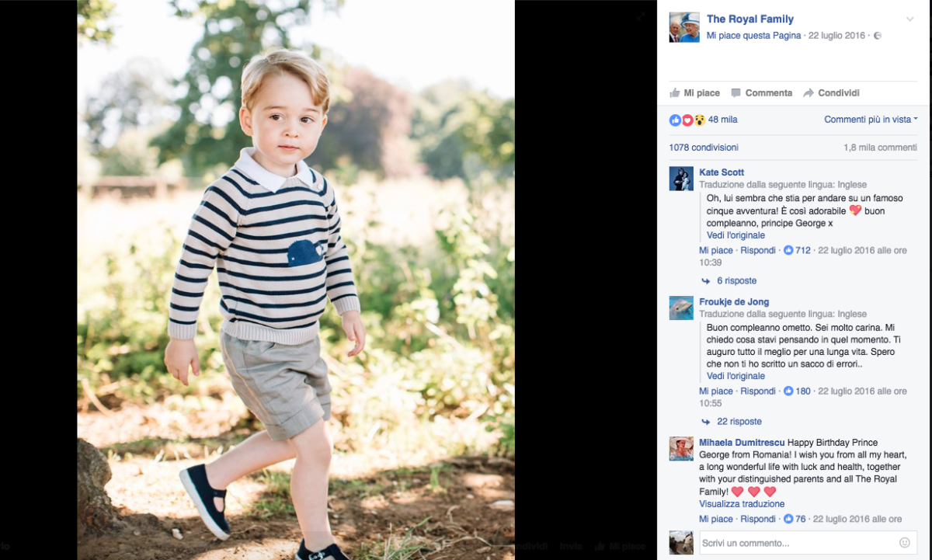Click the Condividi share arrow icon
The height and width of the screenshot is (560, 932).
tap(809, 93)
